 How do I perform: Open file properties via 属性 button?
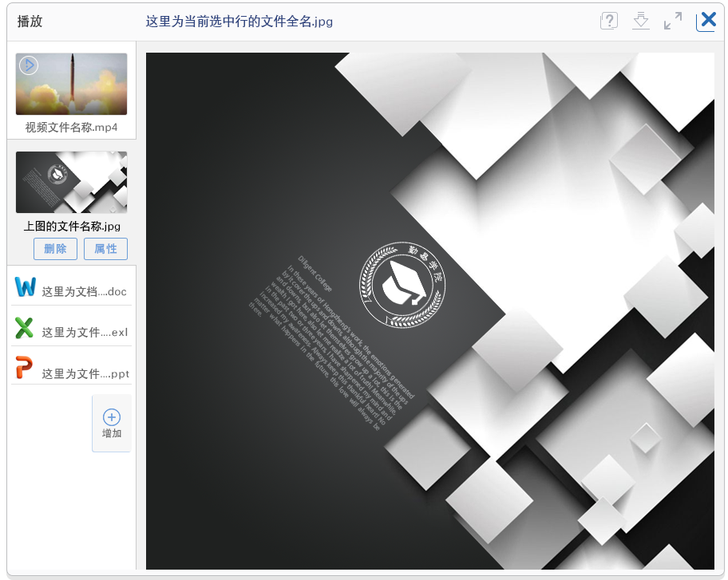(105, 249)
